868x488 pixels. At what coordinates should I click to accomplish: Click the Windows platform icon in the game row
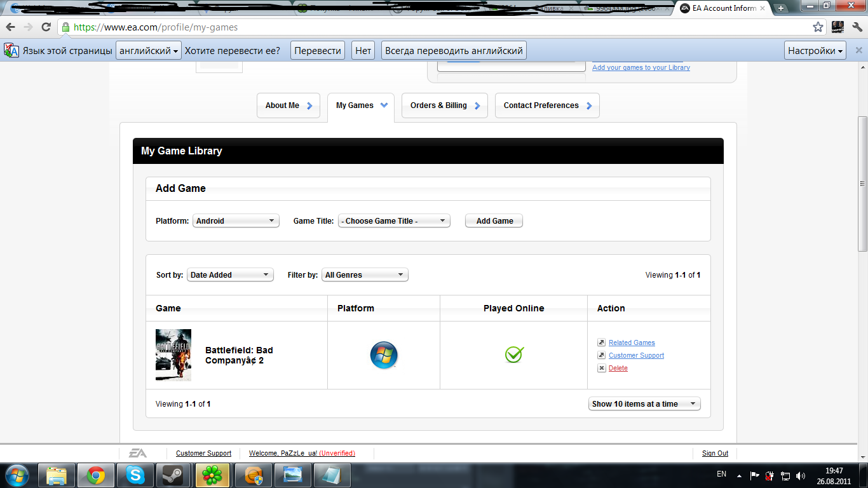click(384, 355)
